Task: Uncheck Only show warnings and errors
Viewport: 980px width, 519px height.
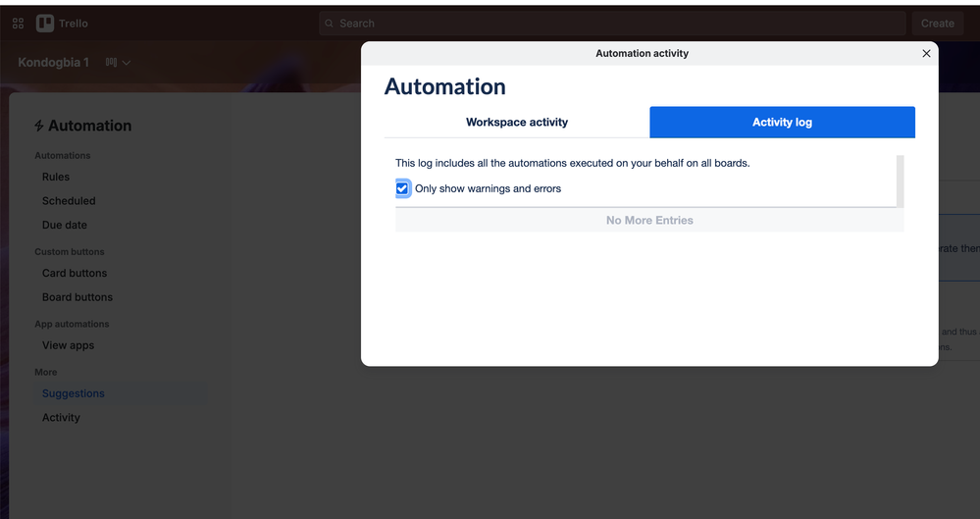Action: click(402, 188)
